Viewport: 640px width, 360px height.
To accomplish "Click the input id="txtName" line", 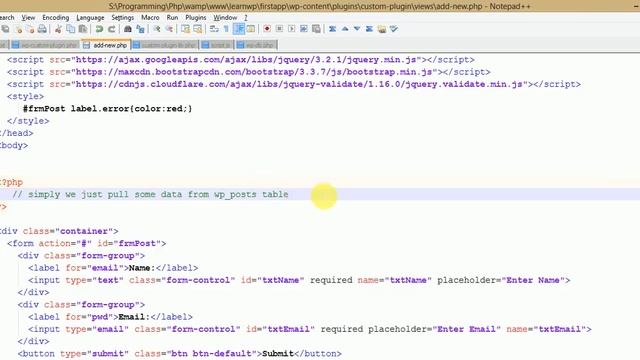I will [x=299, y=280].
